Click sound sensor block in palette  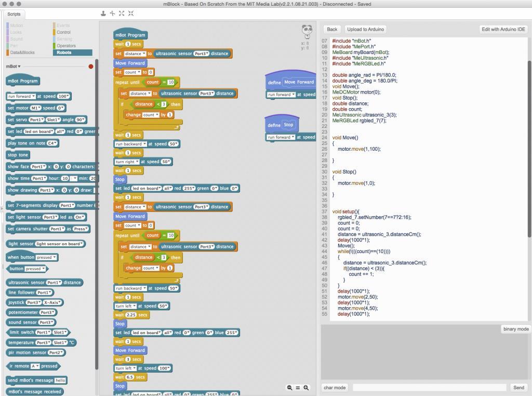coord(31,322)
